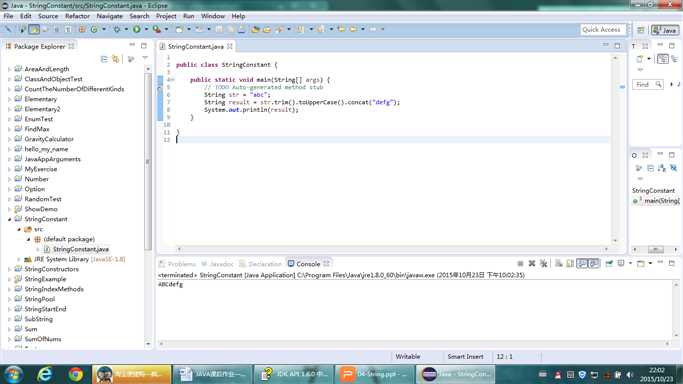Open the Windows Start button

point(13,374)
